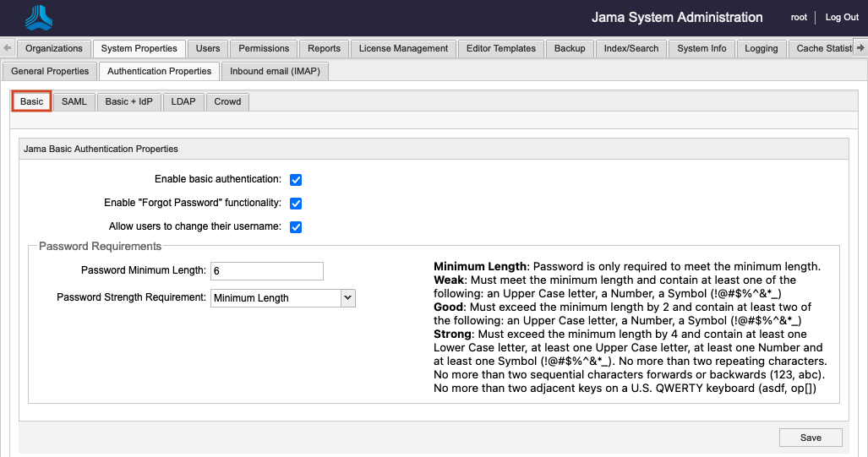Select the System Properties tab
Viewport: 868px width, 457px height.
point(139,49)
